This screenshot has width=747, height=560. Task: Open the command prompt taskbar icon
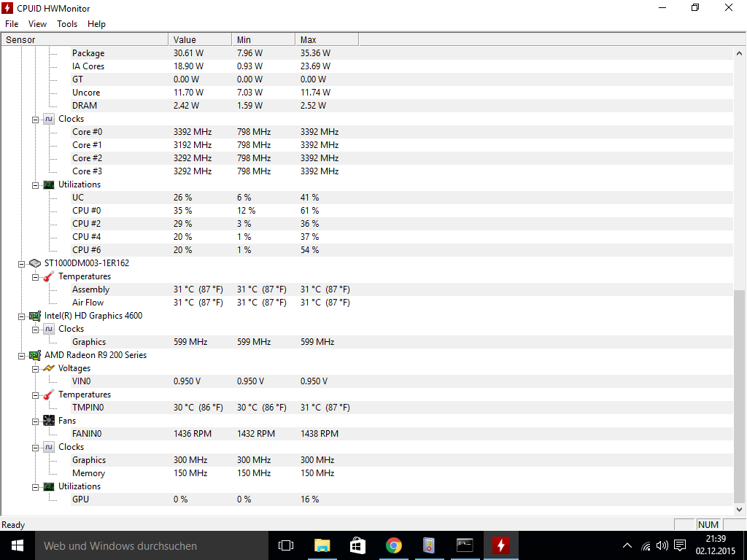tap(465, 545)
